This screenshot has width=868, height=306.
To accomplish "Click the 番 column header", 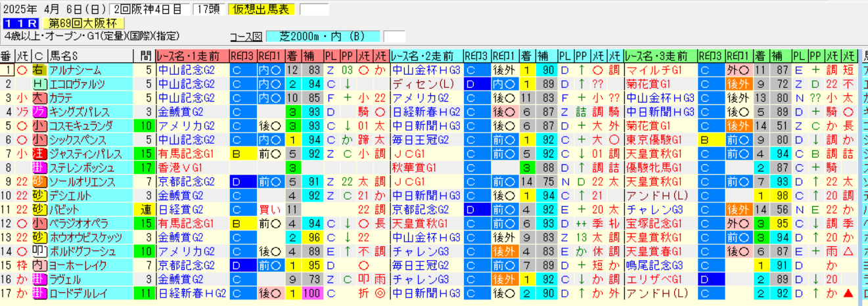I will 7,56.
